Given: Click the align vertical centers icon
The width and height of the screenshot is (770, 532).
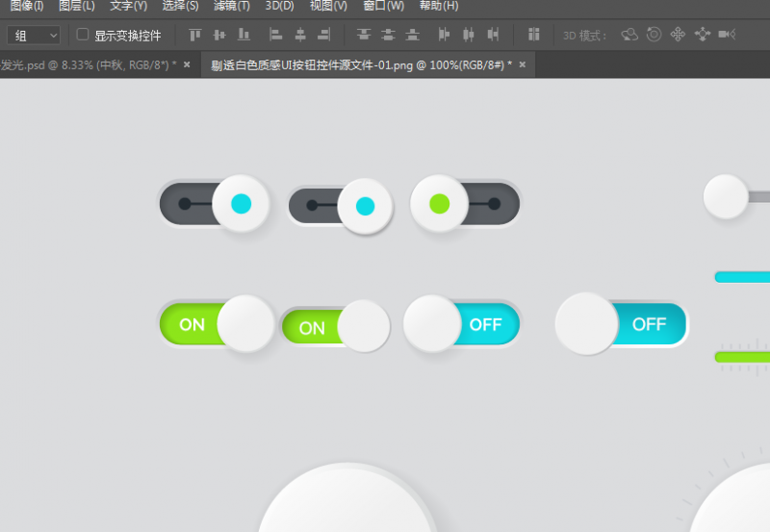Looking at the screenshot, I should point(219,36).
